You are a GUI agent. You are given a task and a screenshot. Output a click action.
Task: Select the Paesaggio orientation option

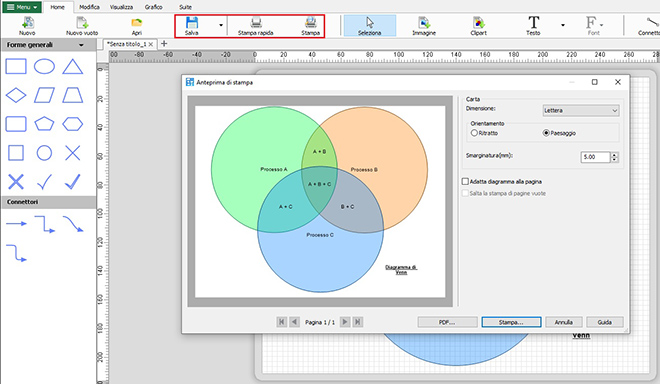pos(559,133)
